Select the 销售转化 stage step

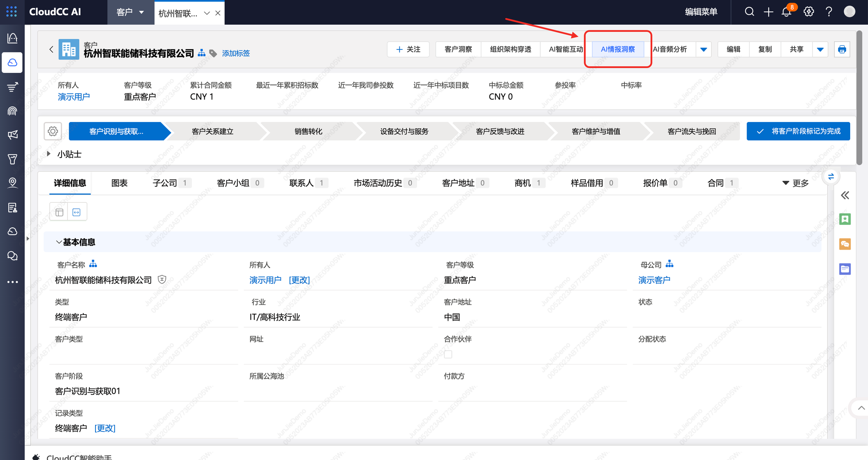[308, 131]
